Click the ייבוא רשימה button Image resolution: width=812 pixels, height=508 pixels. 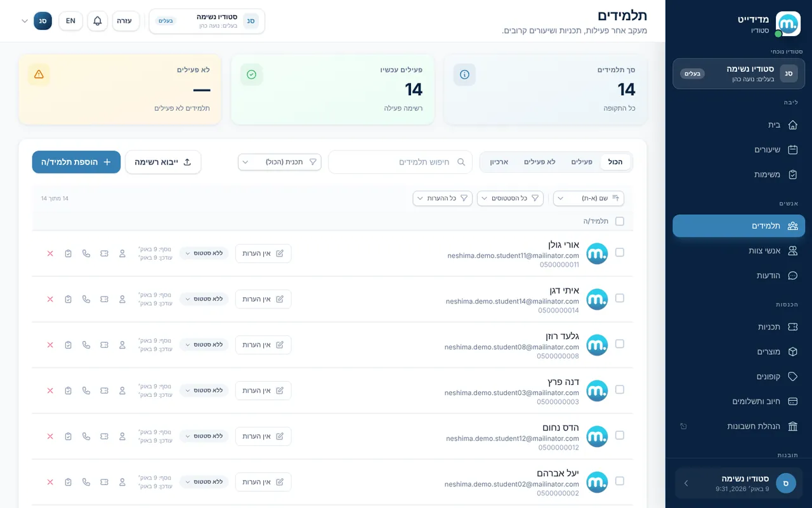pyautogui.click(x=163, y=162)
